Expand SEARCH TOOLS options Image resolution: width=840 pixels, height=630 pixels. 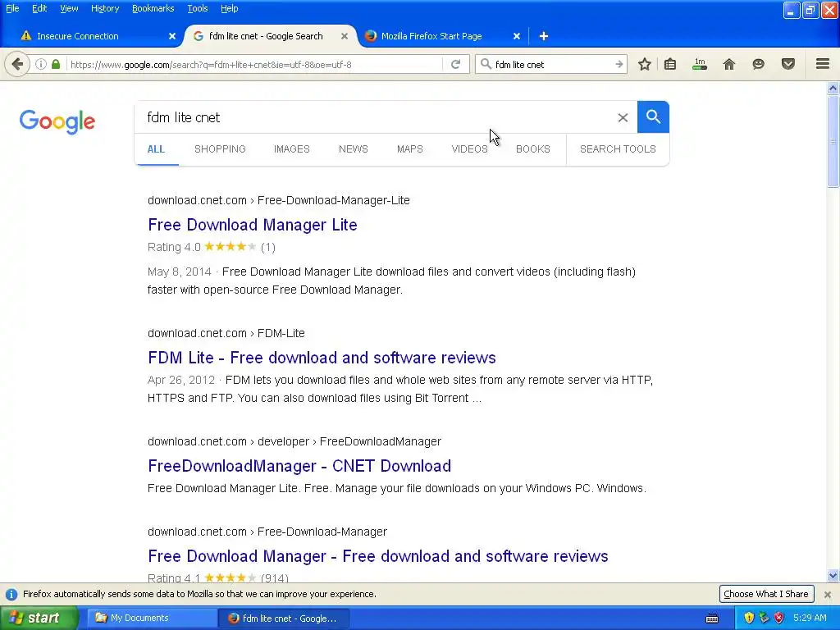coord(618,149)
